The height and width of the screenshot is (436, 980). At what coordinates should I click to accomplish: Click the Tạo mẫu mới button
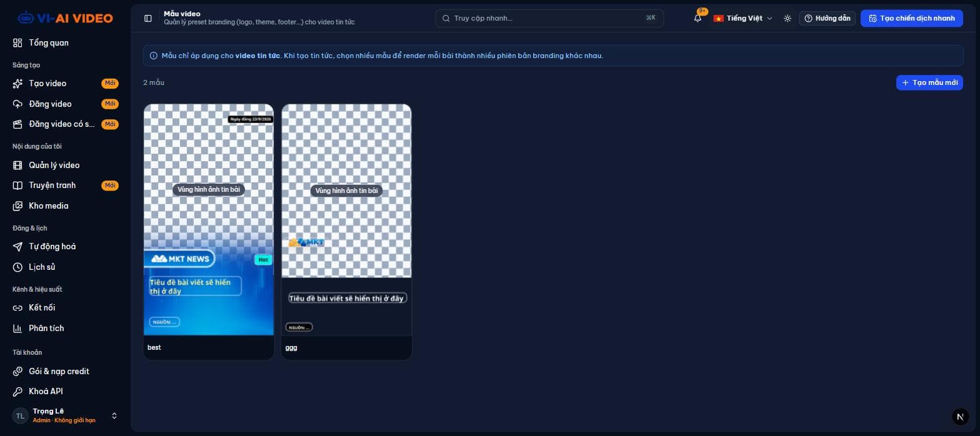929,82
